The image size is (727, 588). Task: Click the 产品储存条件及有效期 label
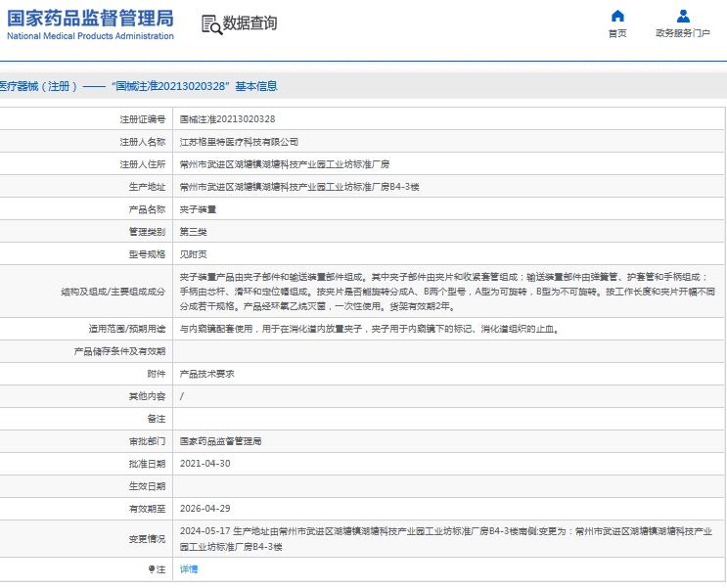coord(119,351)
